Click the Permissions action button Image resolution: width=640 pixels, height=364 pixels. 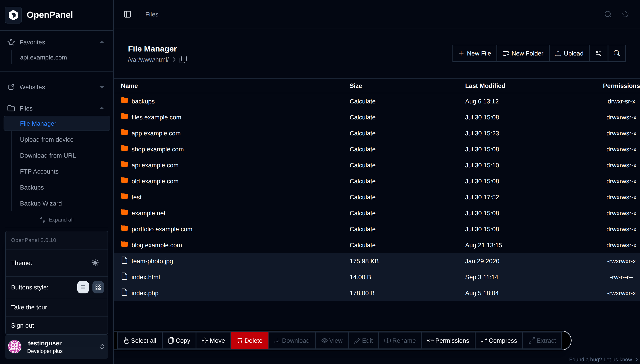[x=448, y=340]
